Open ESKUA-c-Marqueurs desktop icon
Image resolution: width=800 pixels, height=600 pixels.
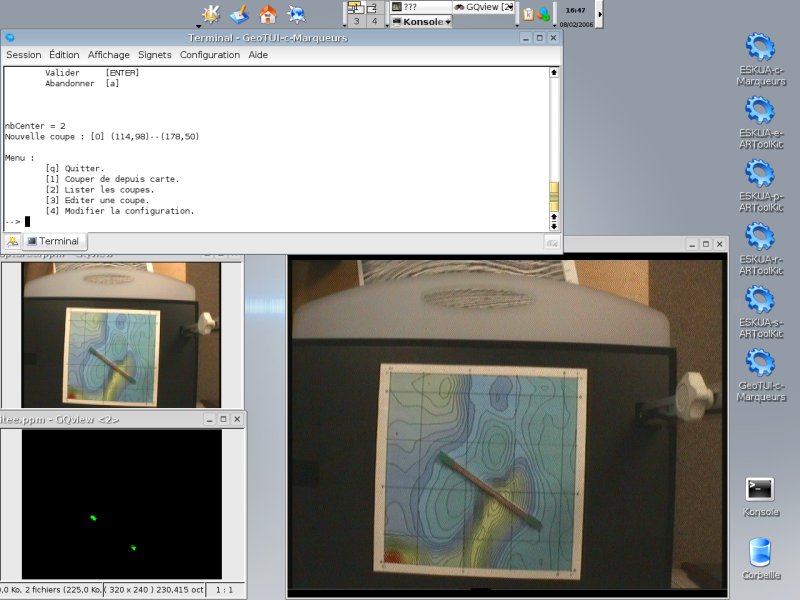tap(761, 60)
